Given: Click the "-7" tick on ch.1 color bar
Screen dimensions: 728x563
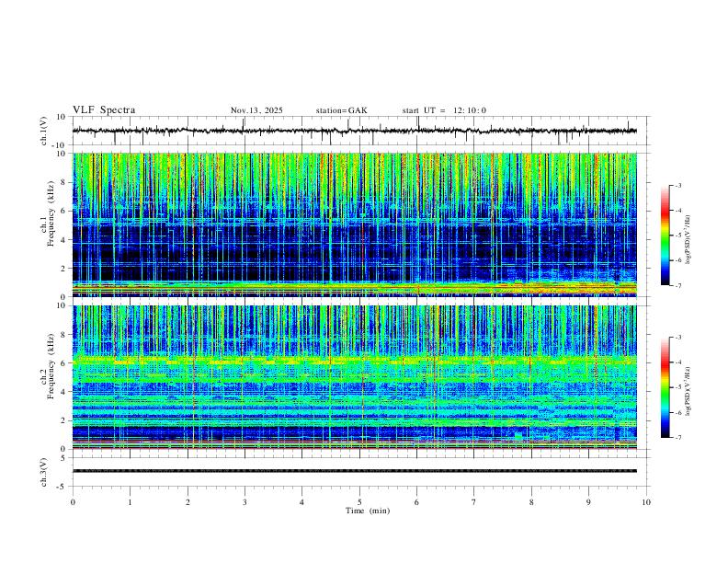Looking at the screenshot, I should tap(677, 285).
